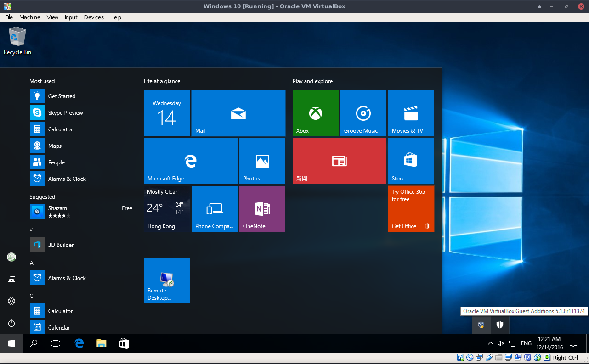589x364 pixels.
Task: Collapse the hidden tray icons chevron
Action: point(490,343)
